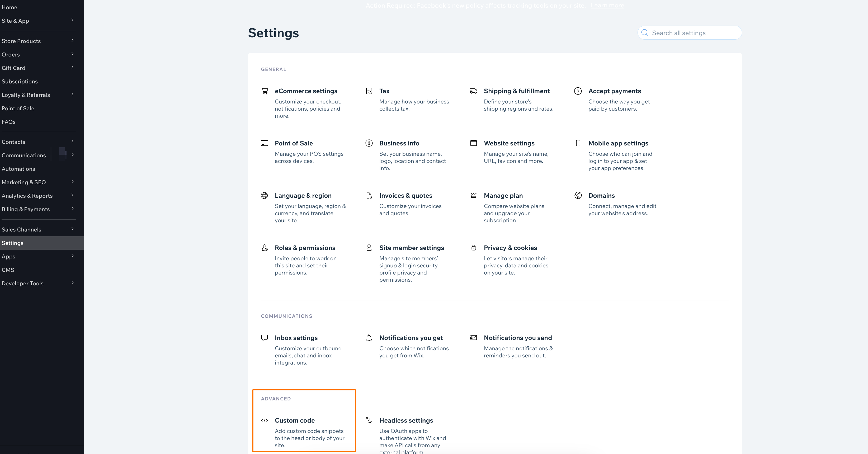Image resolution: width=868 pixels, height=454 pixels.
Task: Click the Language & region globe icon
Action: (x=265, y=195)
